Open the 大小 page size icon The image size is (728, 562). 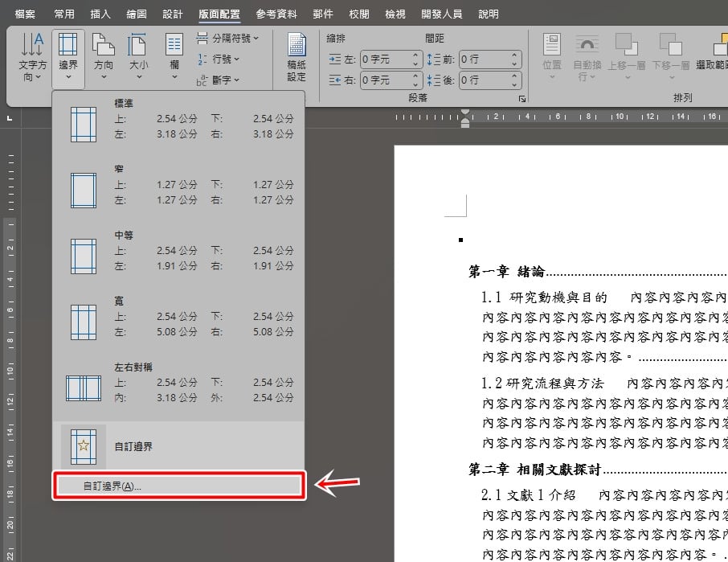click(x=138, y=56)
